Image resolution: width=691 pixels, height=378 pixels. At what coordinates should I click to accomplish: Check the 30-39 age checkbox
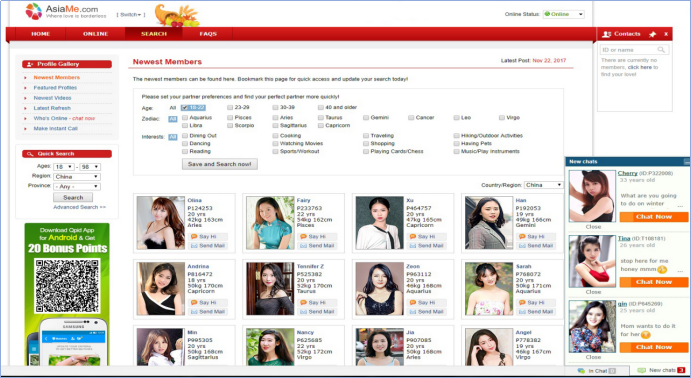click(x=275, y=107)
